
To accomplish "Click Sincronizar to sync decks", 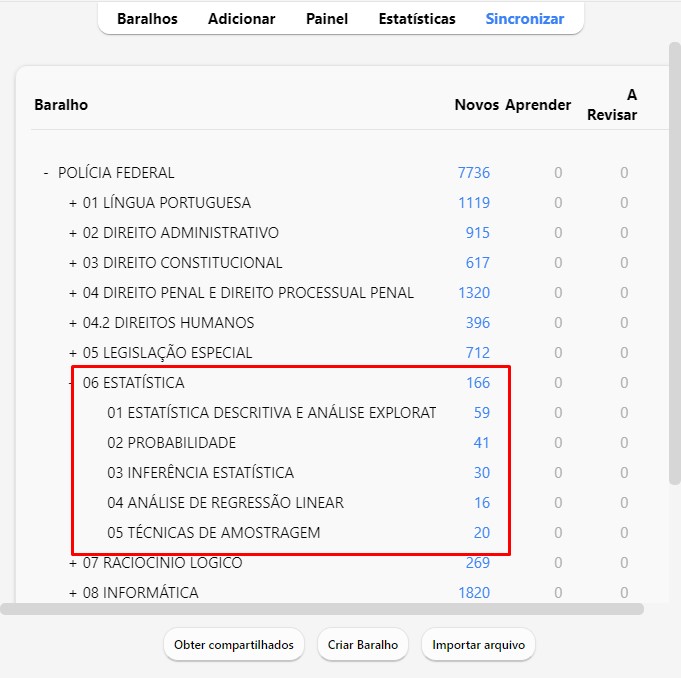I will [x=525, y=19].
